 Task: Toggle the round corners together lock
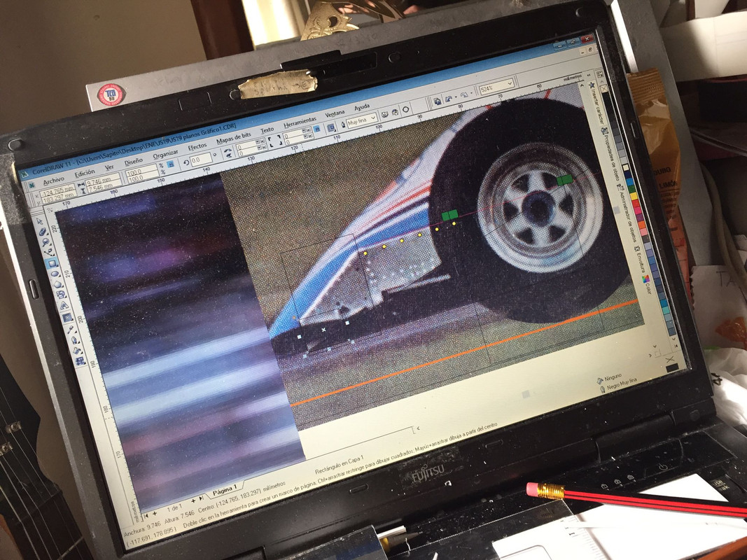[x=317, y=129]
